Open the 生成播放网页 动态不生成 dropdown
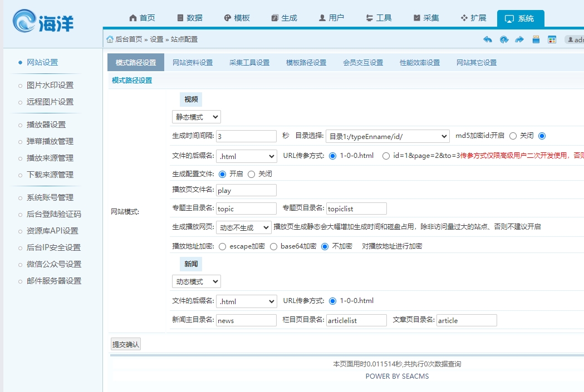Screen dimensions: 584x392 click(x=244, y=227)
